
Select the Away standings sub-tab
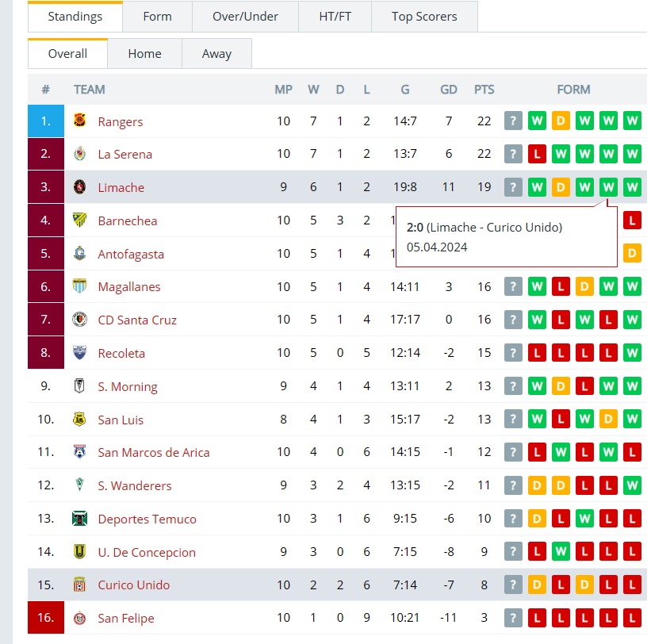[x=216, y=54]
